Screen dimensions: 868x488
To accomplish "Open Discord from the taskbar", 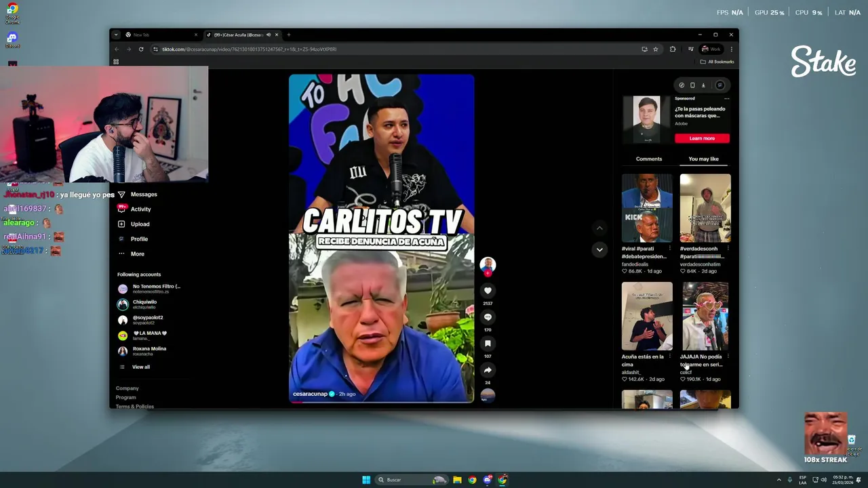I will point(487,480).
